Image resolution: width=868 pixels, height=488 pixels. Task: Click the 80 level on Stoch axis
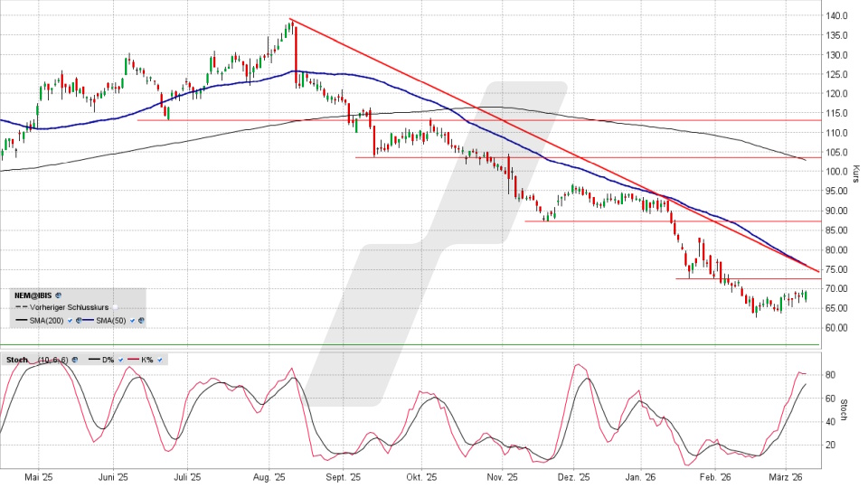click(x=830, y=375)
